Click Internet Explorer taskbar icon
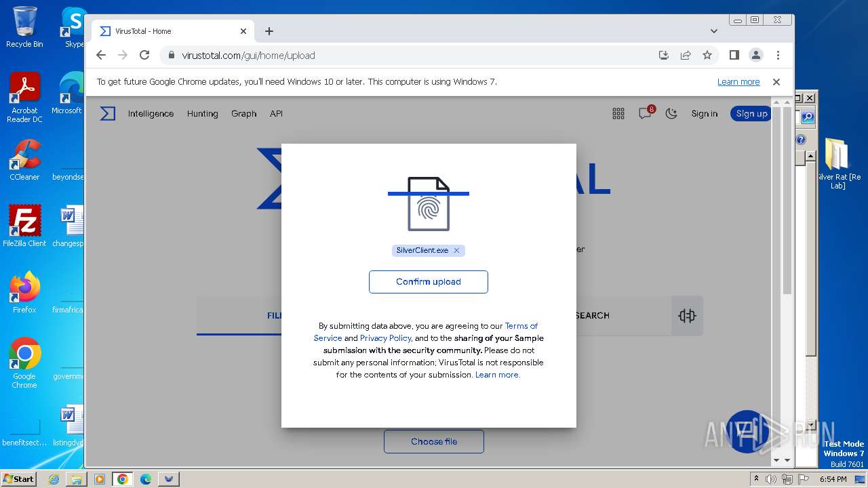 tap(54, 479)
